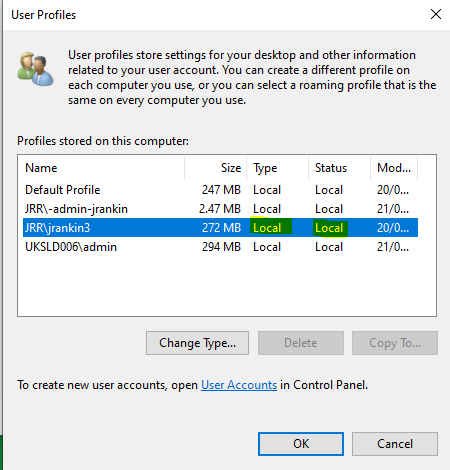Click the 294 MB size cell

coord(221,247)
